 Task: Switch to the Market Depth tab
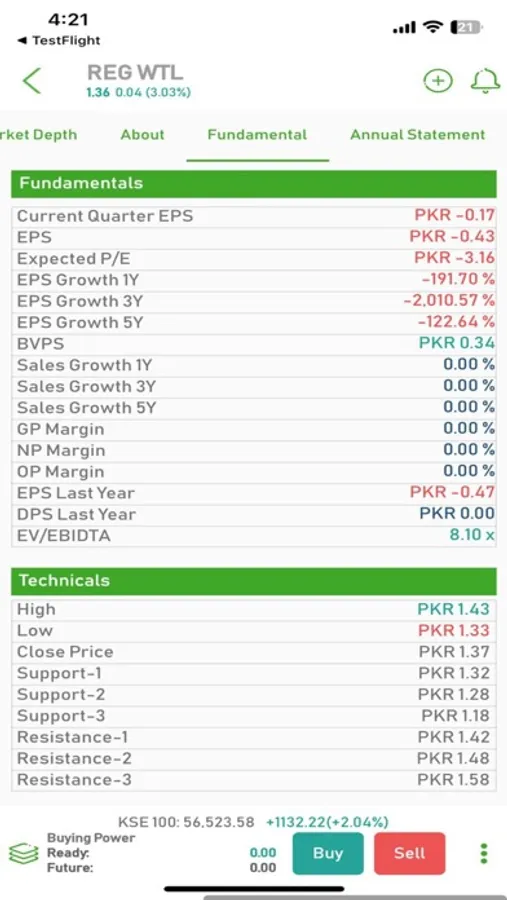(38, 134)
